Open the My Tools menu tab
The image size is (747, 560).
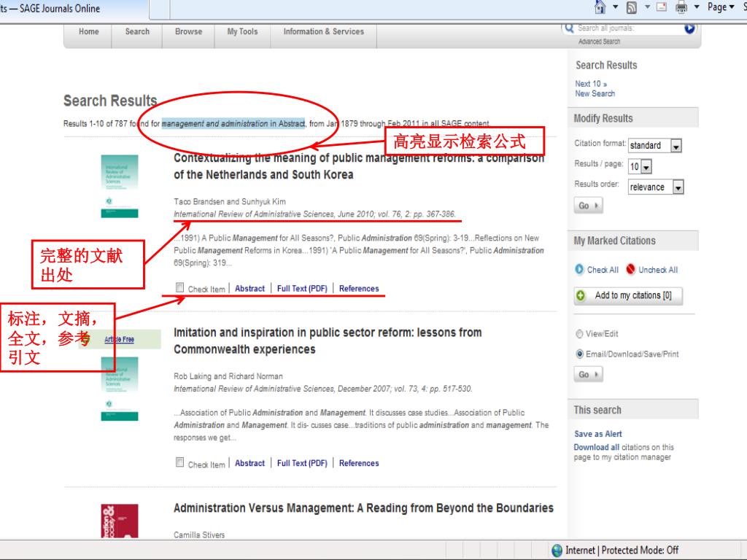pyautogui.click(x=242, y=32)
